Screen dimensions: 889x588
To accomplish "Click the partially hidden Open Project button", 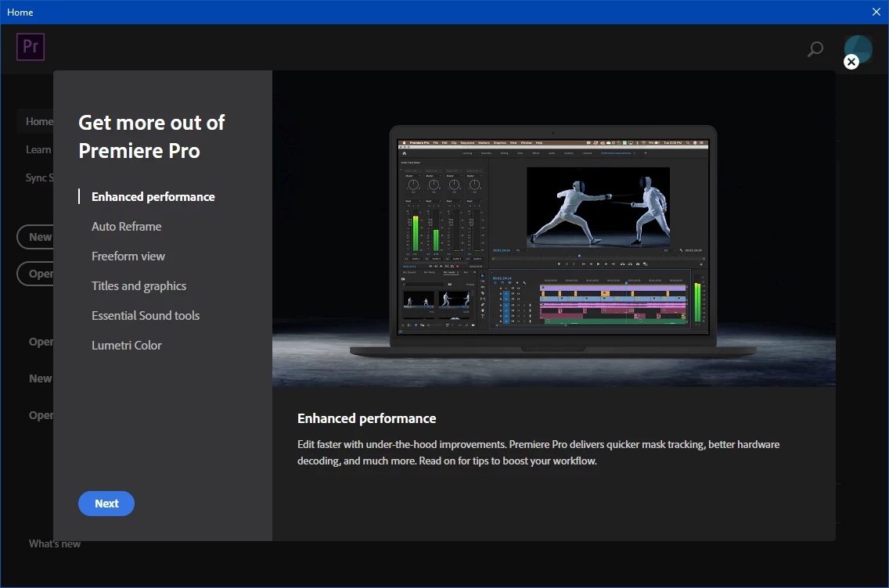I will click(x=35, y=274).
